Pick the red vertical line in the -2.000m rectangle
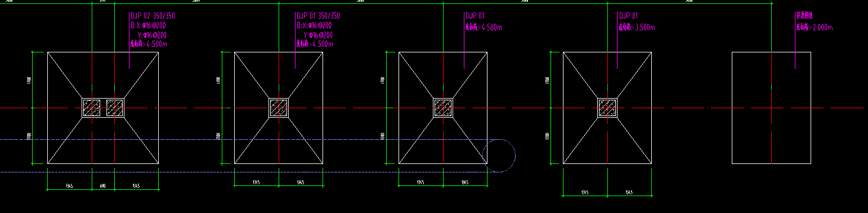 click(x=771, y=108)
